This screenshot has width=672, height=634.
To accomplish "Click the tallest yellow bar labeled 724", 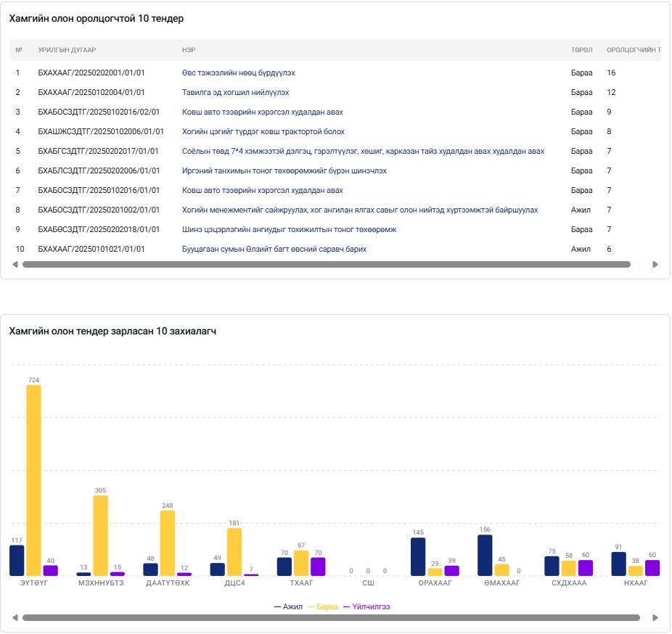I will pyautogui.click(x=33, y=479).
